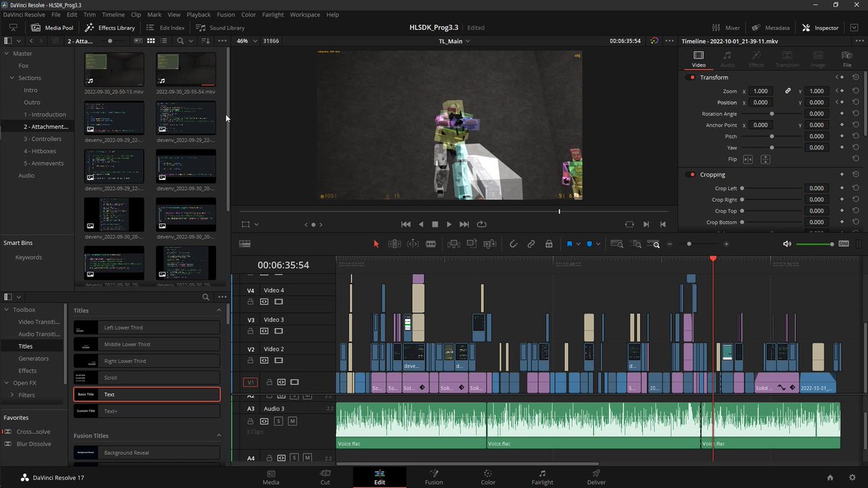
Task: Open the Fusion menu
Action: pyautogui.click(x=226, y=14)
